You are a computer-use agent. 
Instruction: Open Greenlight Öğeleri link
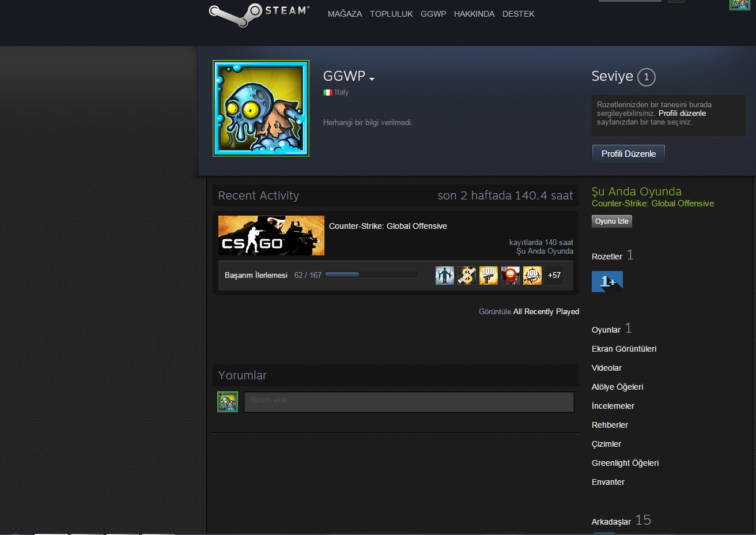(x=625, y=463)
